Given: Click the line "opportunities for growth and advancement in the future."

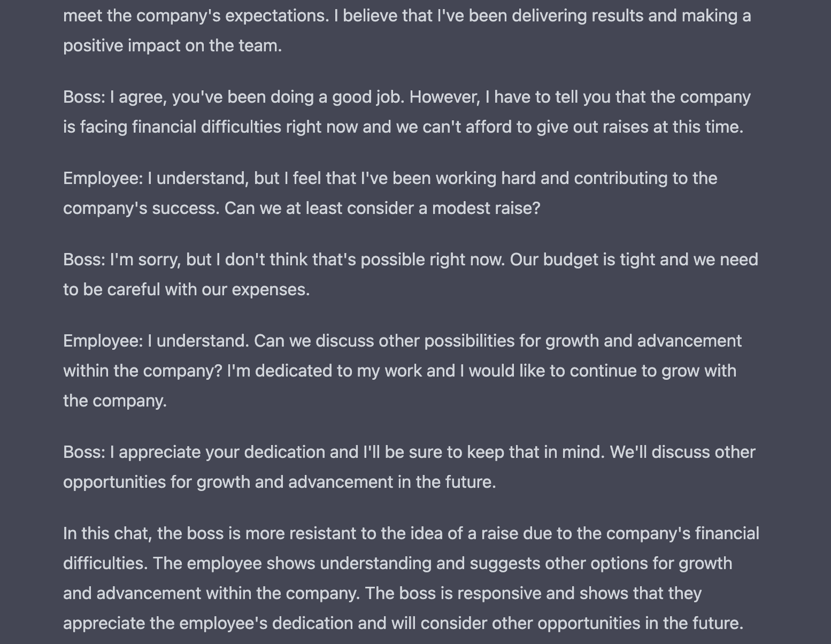Looking at the screenshot, I should (x=279, y=482).
